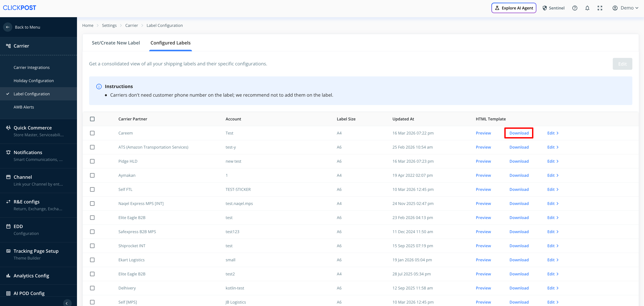
Task: Click the Instructions info circle icon
Action: [x=99, y=87]
